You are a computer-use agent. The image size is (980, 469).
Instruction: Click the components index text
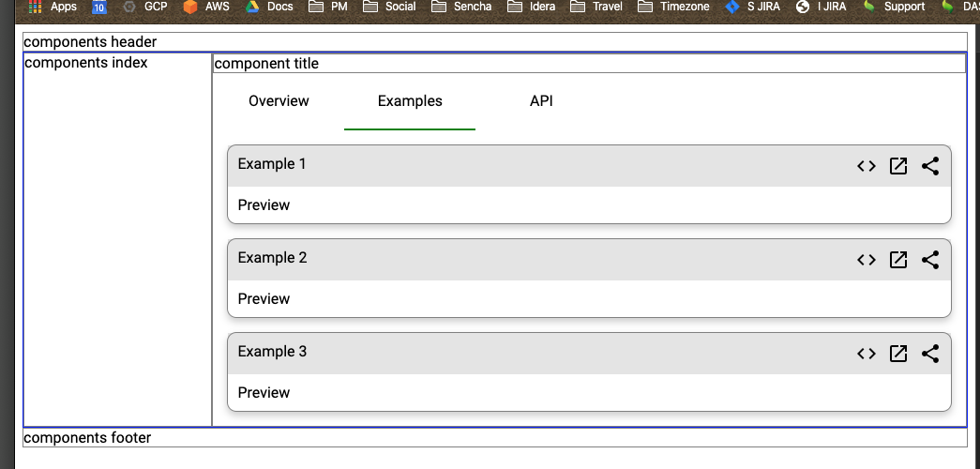(86, 63)
